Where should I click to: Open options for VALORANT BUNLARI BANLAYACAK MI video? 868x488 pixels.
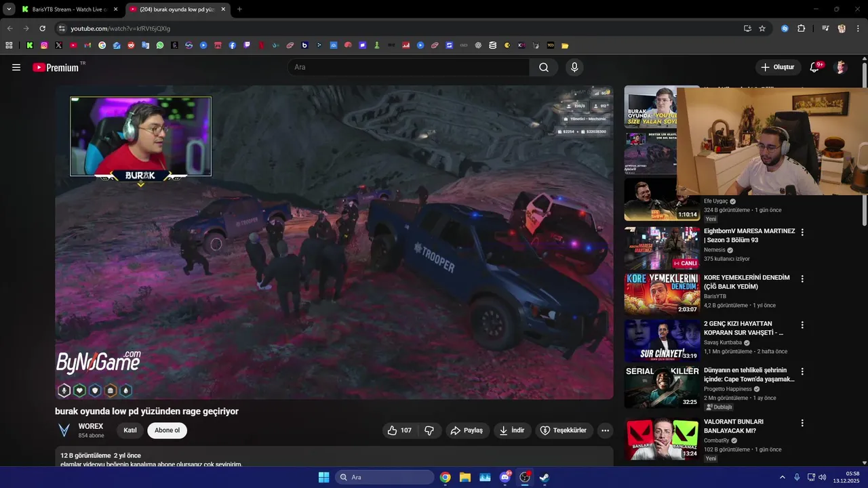[x=802, y=423]
